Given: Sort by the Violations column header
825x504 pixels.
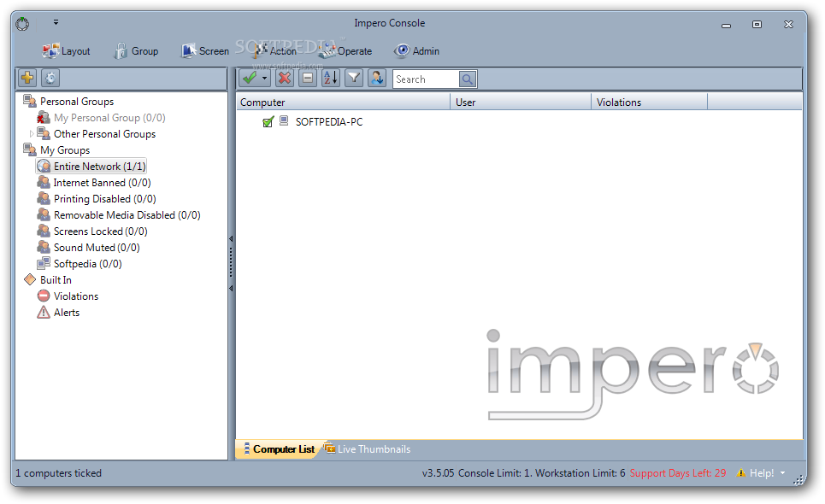Looking at the screenshot, I should (x=649, y=102).
